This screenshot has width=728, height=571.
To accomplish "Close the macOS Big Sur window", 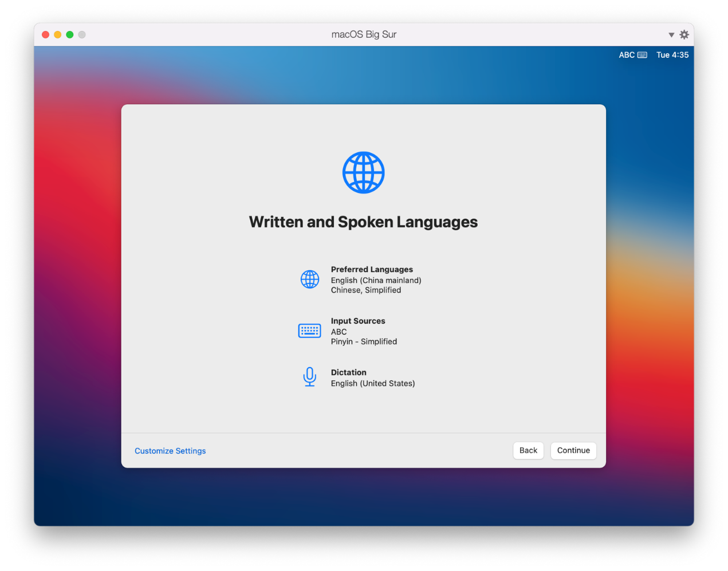I will [x=46, y=34].
